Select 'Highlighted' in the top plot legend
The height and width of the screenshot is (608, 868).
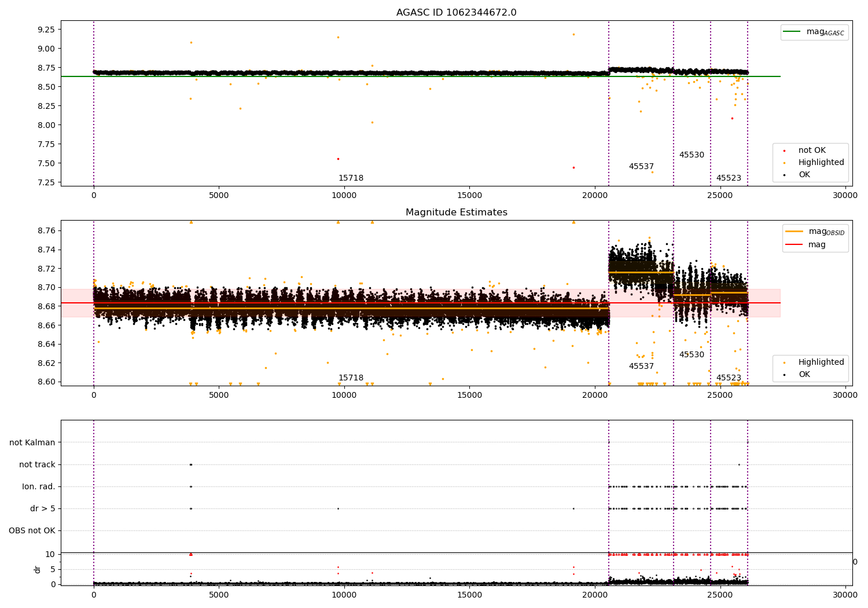[814, 163]
